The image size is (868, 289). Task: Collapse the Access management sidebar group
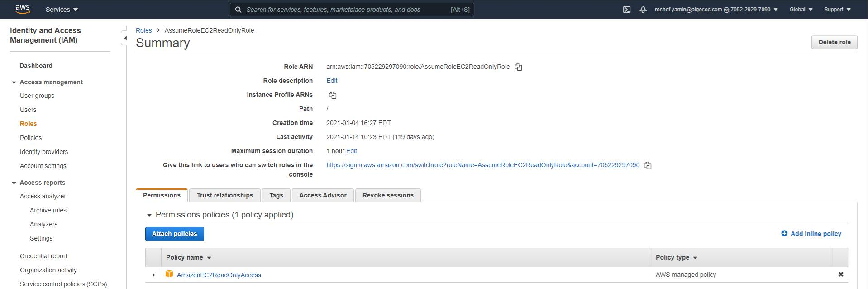[14, 82]
